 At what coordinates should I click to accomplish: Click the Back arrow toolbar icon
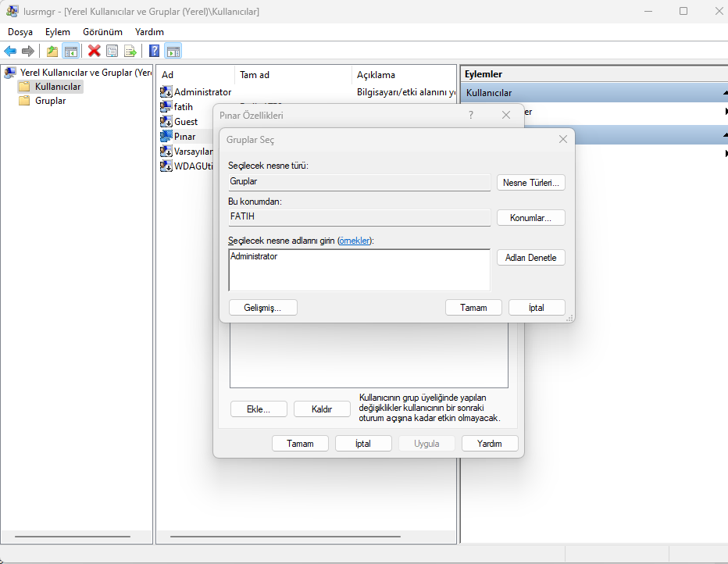pyautogui.click(x=10, y=51)
